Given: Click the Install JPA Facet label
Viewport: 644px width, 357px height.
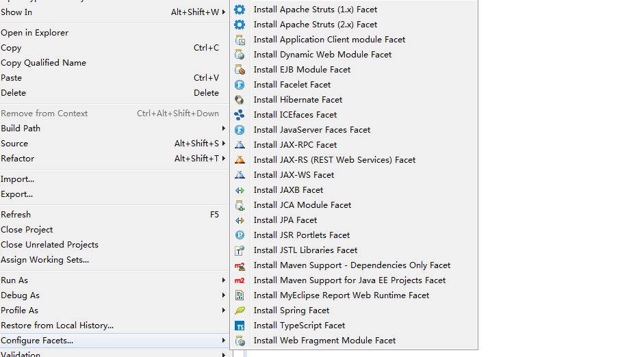Looking at the screenshot, I should click(285, 220).
